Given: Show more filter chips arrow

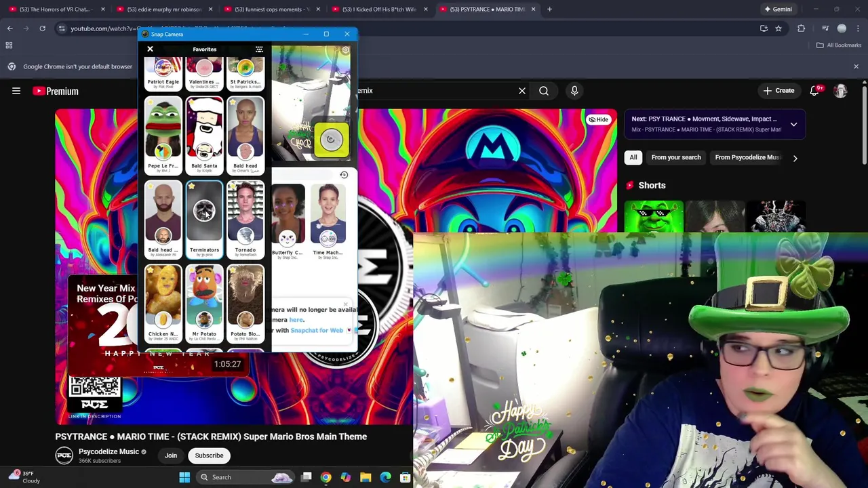Looking at the screenshot, I should (795, 158).
